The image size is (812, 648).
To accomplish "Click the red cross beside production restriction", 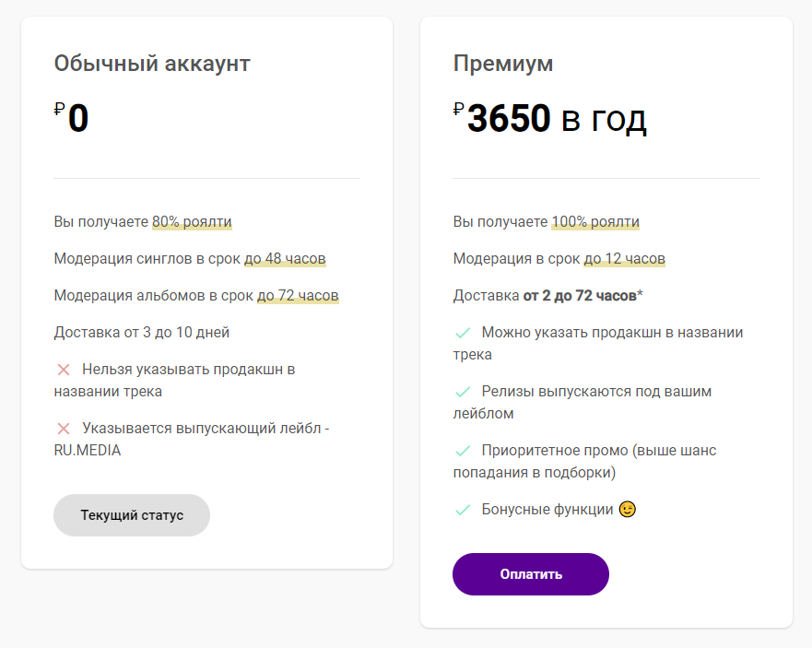I will (64, 370).
